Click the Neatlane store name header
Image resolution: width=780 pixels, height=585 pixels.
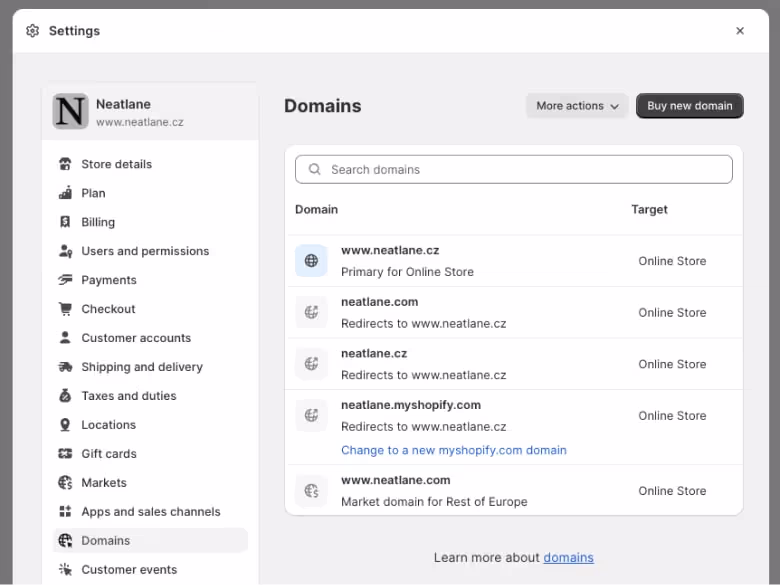(123, 104)
